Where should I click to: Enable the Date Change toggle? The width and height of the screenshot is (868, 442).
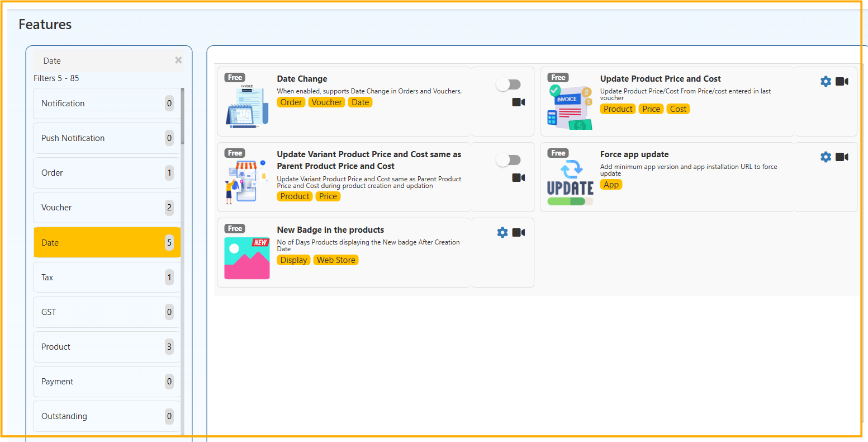click(x=508, y=84)
